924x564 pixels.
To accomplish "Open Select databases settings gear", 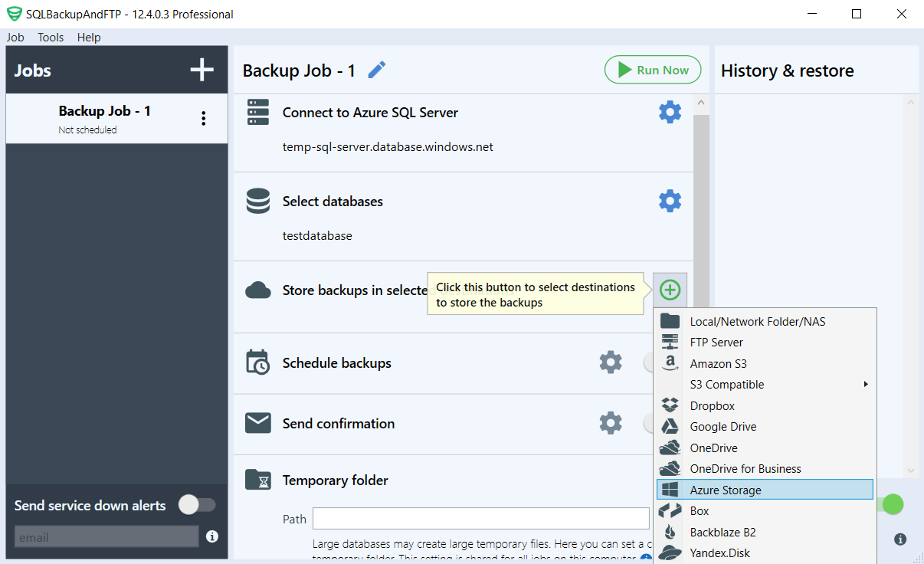I will click(x=670, y=201).
